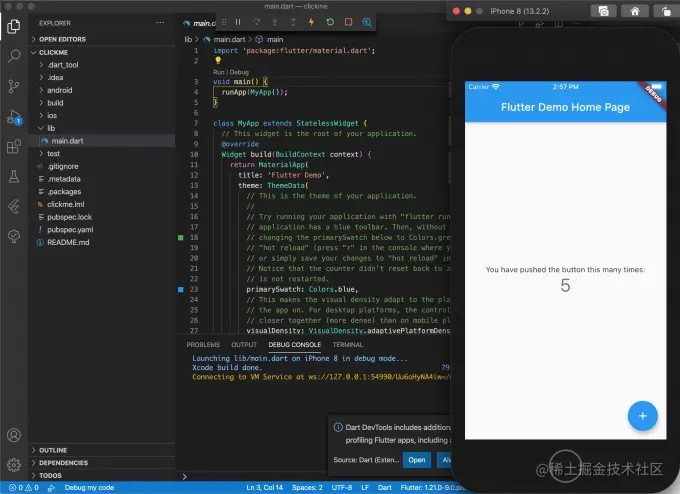Viewport: 680px width, 494px height.
Task: Open the Flutter view in activity bar
Action: click(13, 206)
